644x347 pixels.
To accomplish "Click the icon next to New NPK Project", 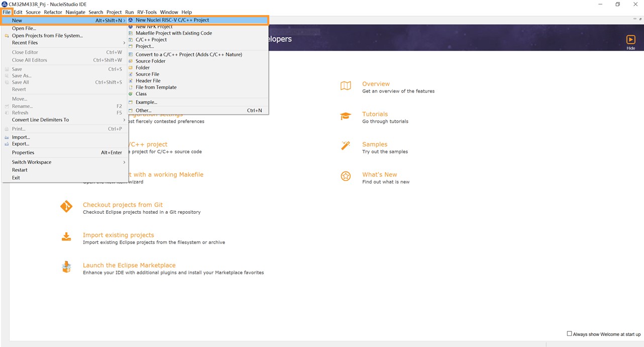I will pyautogui.click(x=131, y=27).
